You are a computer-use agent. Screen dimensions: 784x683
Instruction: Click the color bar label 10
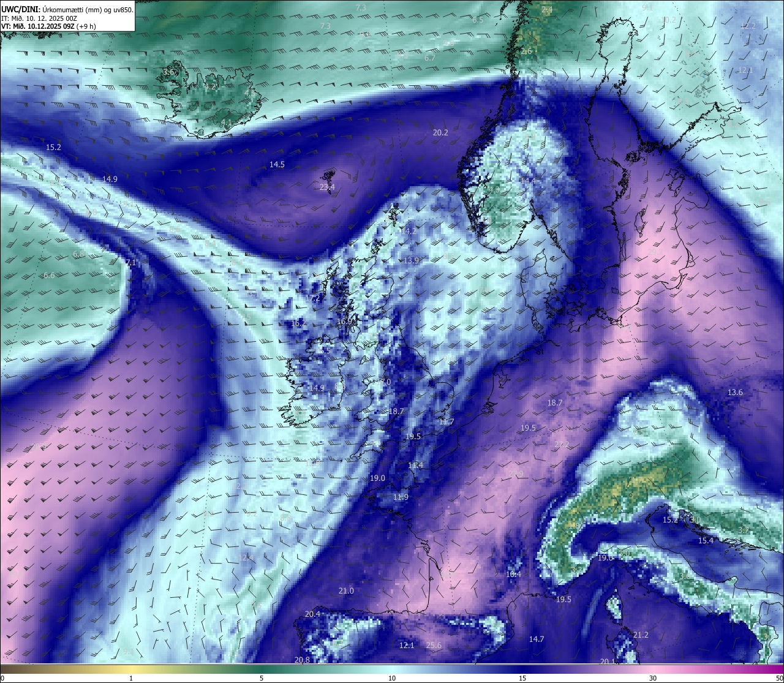(x=392, y=678)
